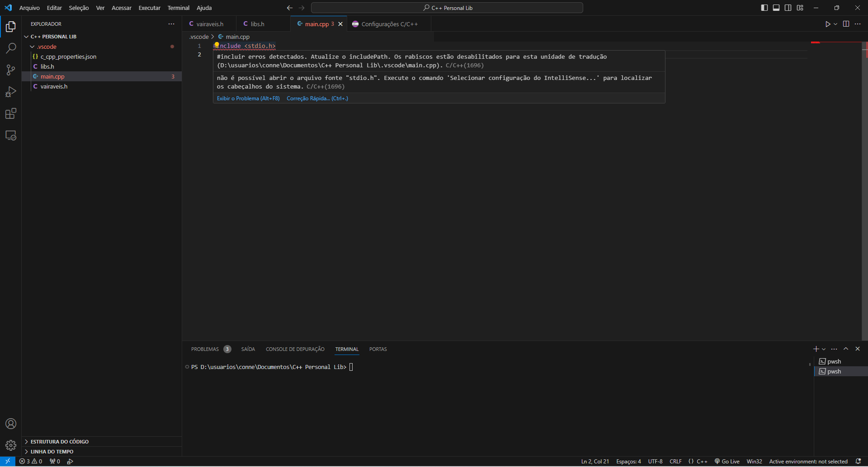Open the Manage gear icon
The width and height of the screenshot is (868, 467).
coord(11,445)
